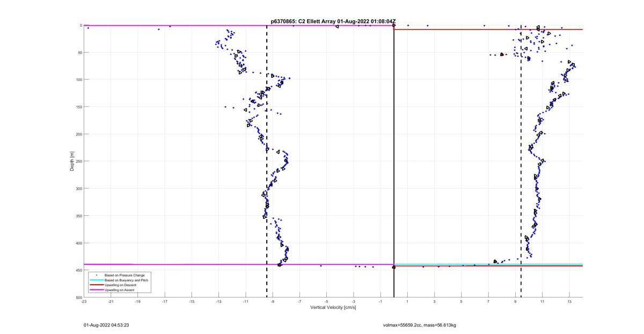The height and width of the screenshot is (334, 644).
Task: Click the negative x-axis tick label -13
Action: [218, 302]
